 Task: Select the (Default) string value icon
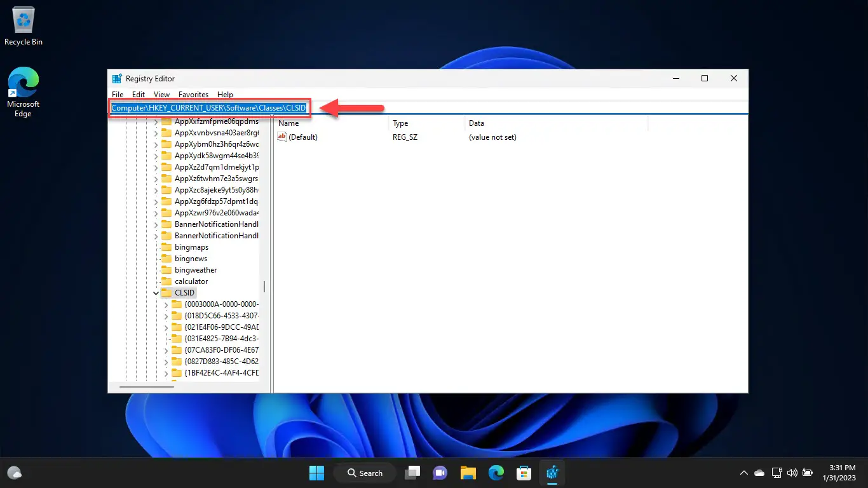[283, 137]
